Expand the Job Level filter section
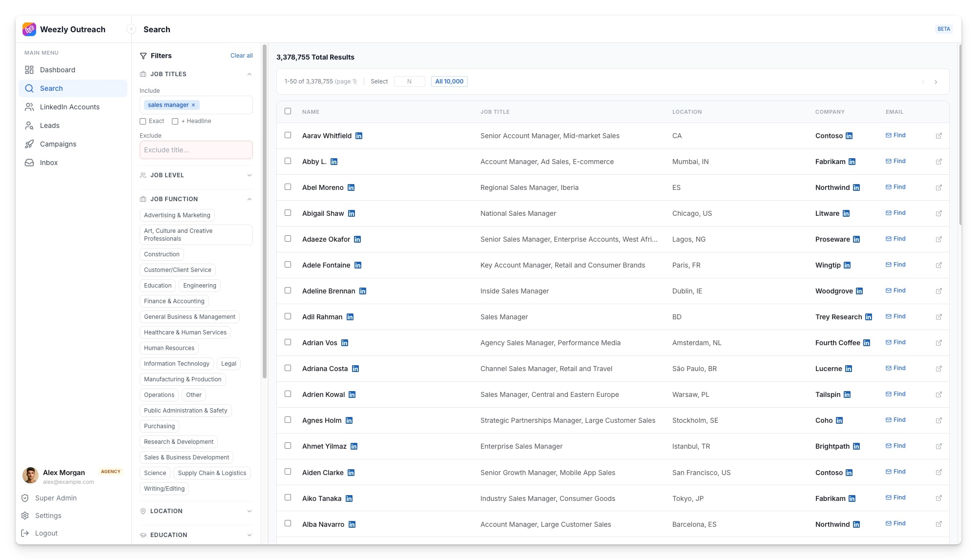977x560 pixels. [249, 175]
